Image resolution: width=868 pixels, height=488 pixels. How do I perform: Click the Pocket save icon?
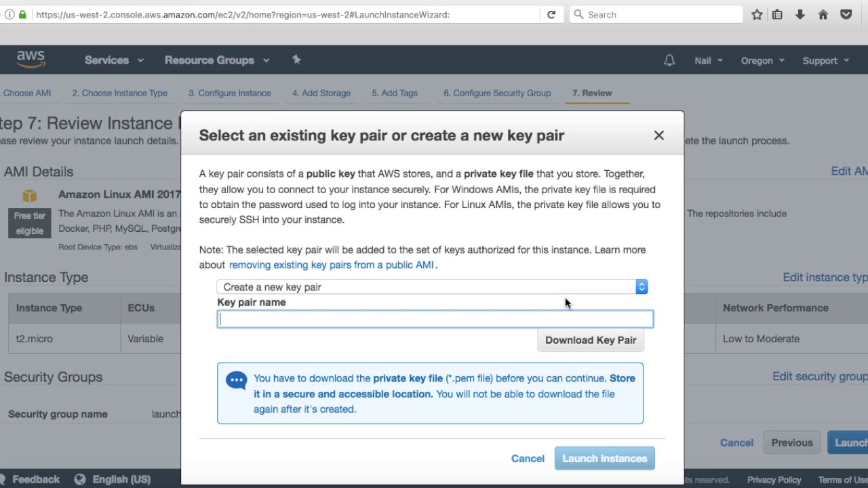click(x=846, y=14)
